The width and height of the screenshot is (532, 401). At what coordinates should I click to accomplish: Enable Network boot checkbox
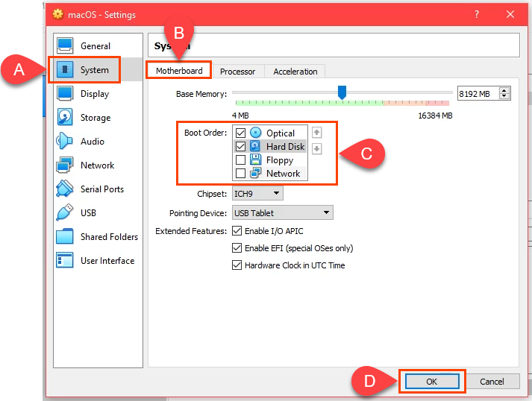tap(240, 173)
